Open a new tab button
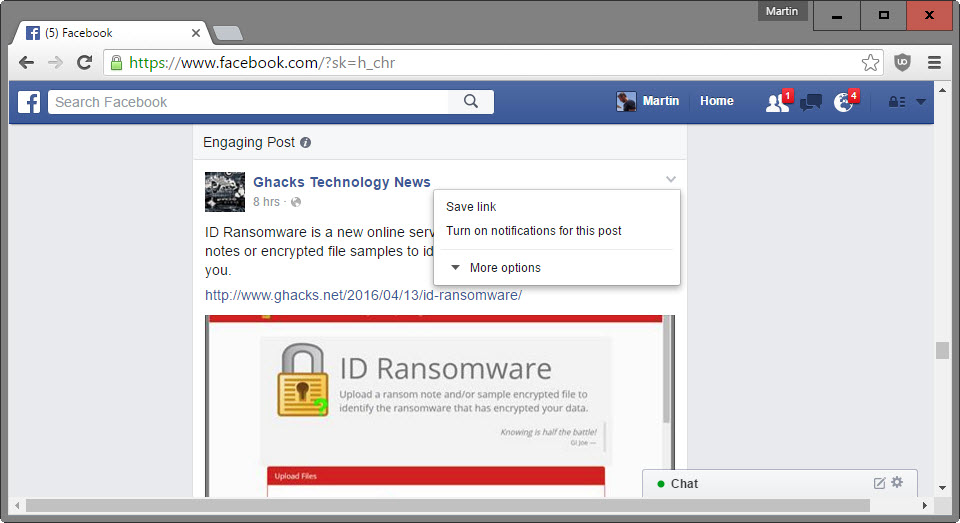 point(228,33)
